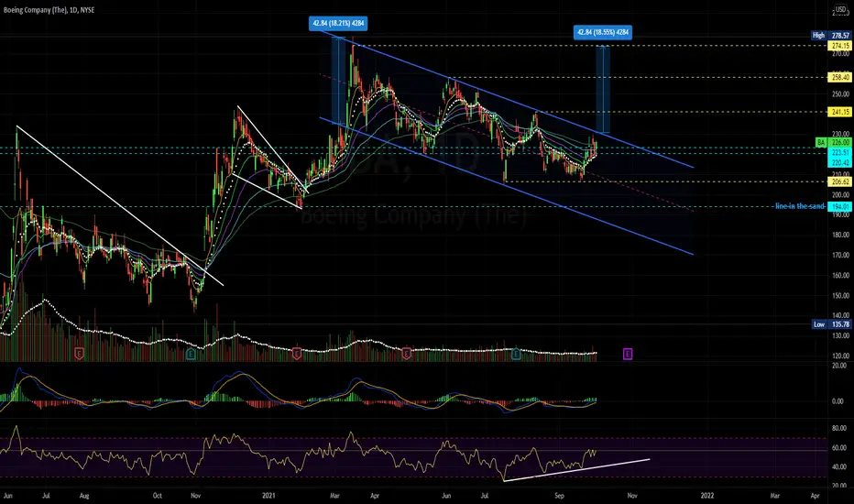The image size is (854, 504).
Task: Click the 274.15 yellow price level label
Action: click(839, 46)
